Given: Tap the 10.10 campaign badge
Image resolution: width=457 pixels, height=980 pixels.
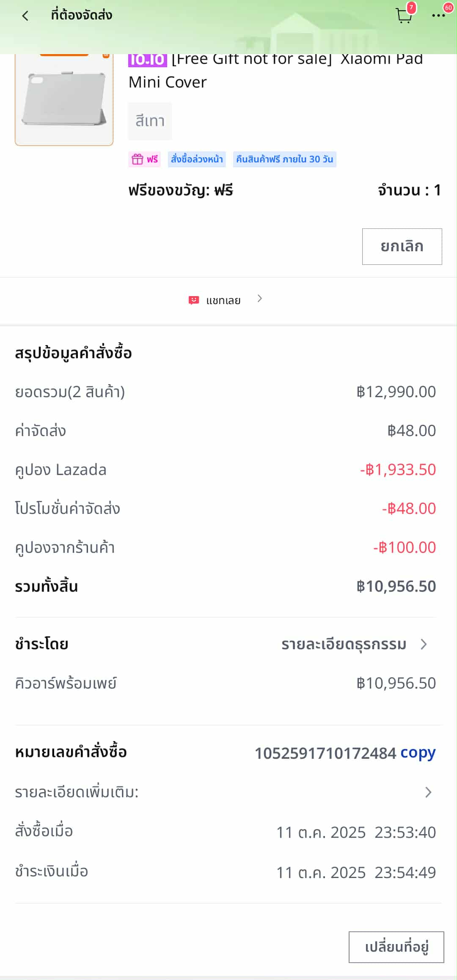Looking at the screenshot, I should click(x=147, y=60).
